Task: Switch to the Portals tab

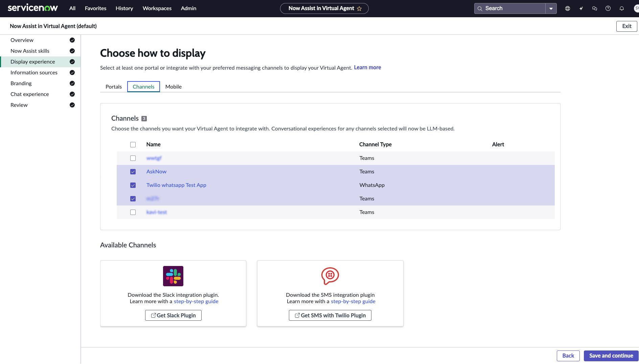Action: (x=114, y=87)
